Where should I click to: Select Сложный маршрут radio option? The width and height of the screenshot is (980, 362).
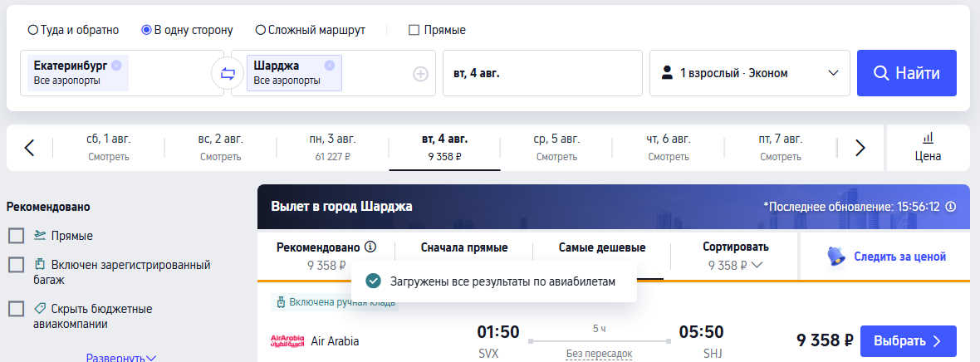[x=261, y=30]
